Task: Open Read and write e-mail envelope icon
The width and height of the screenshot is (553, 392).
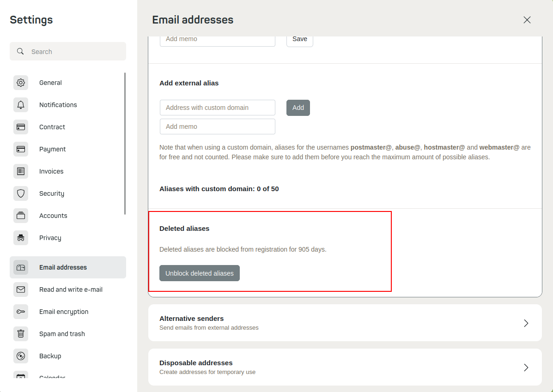Action: click(x=21, y=289)
